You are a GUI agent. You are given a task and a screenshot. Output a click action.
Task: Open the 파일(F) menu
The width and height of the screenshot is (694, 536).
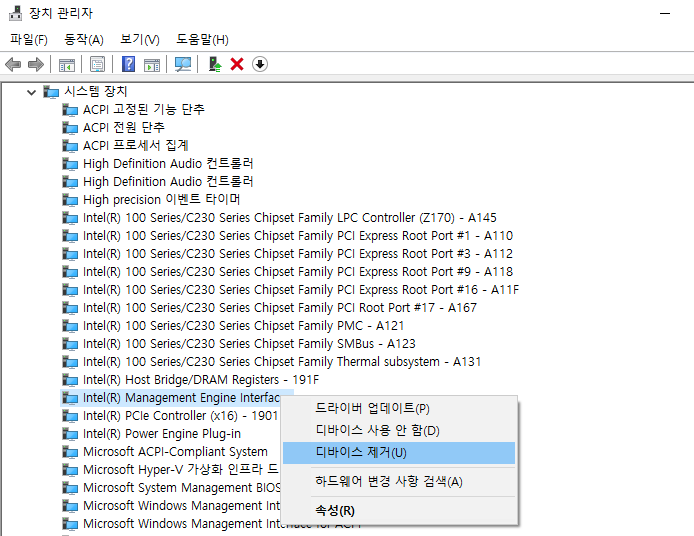(29, 39)
